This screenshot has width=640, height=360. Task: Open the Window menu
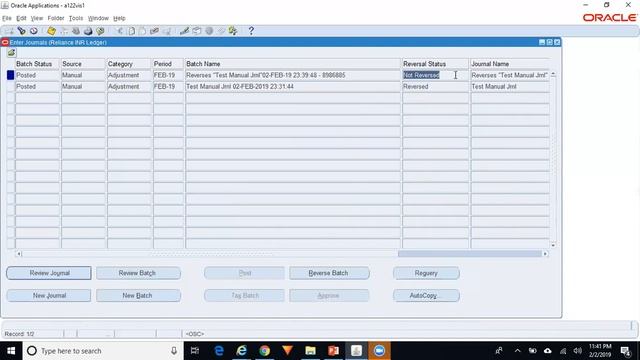point(98,18)
